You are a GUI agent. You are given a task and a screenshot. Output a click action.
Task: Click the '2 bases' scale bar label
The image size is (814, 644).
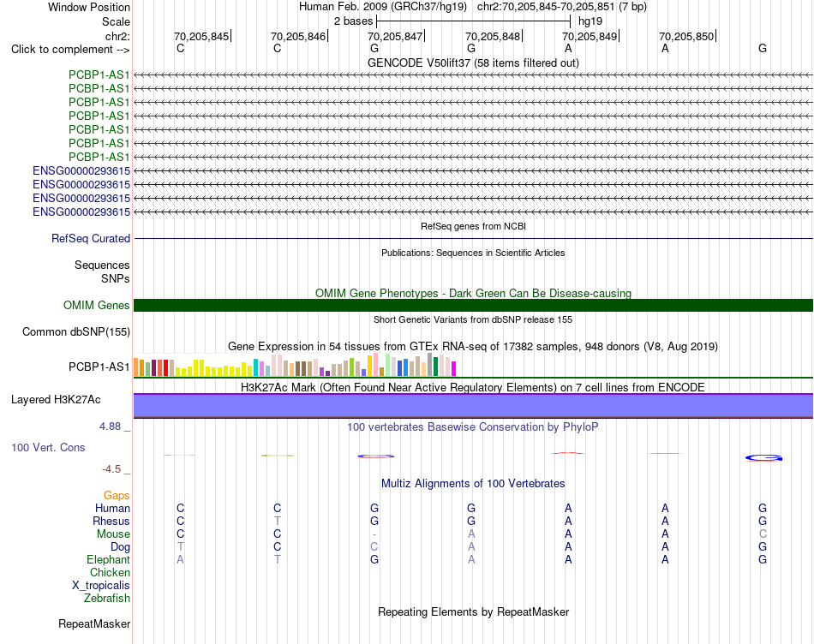click(353, 21)
